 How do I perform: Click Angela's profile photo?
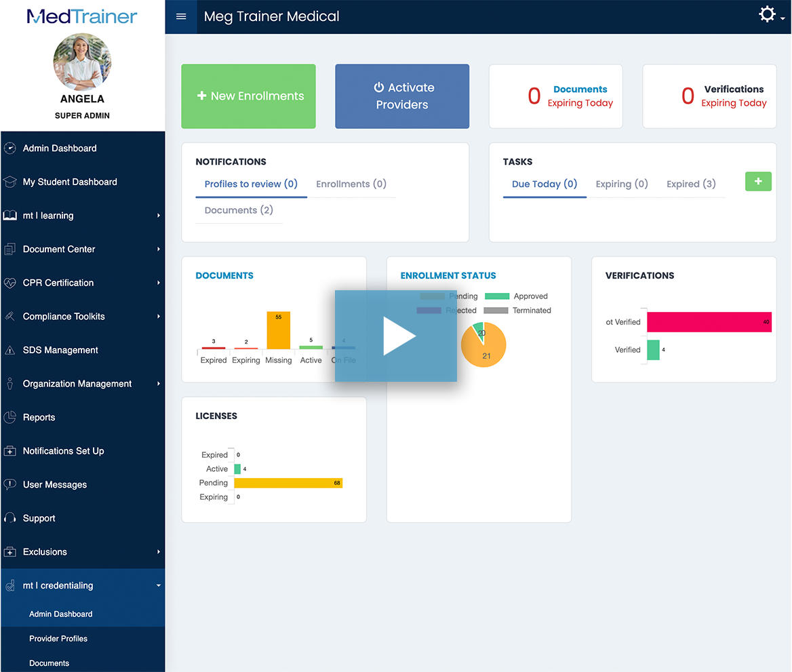pos(82,62)
